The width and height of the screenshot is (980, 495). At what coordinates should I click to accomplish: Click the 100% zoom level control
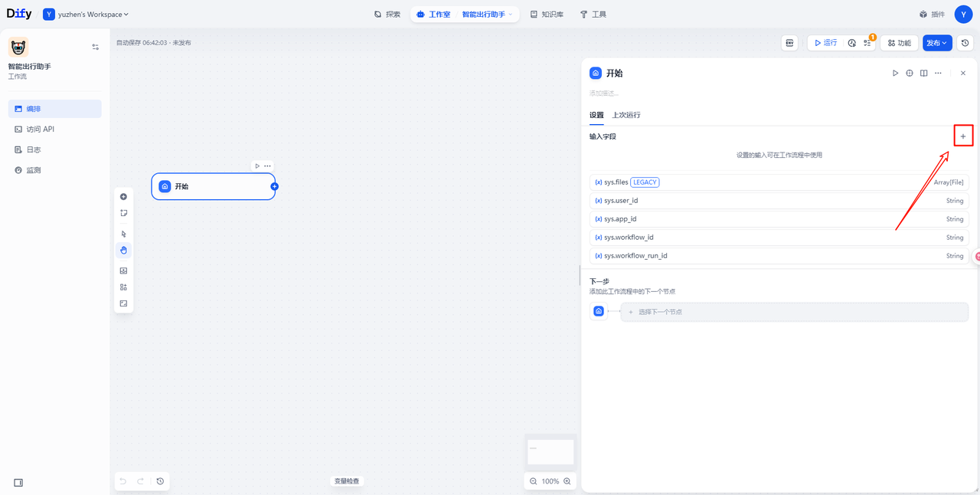coord(550,481)
